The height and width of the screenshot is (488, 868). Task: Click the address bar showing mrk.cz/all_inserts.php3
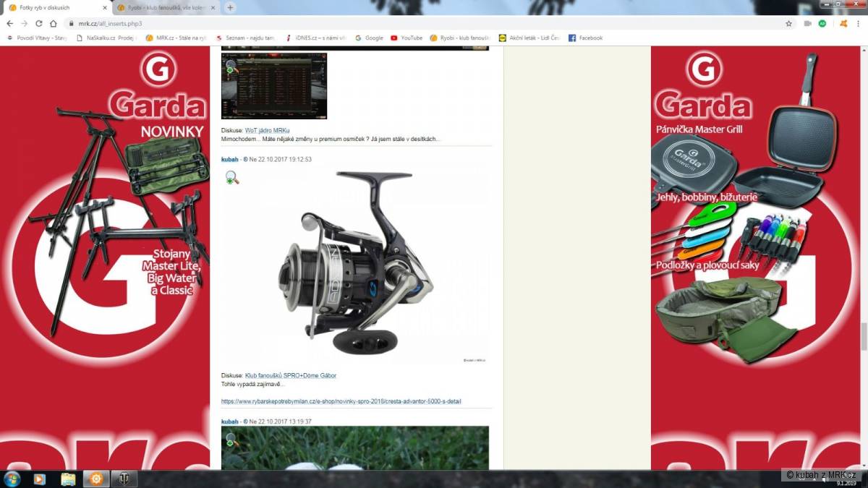(x=427, y=23)
